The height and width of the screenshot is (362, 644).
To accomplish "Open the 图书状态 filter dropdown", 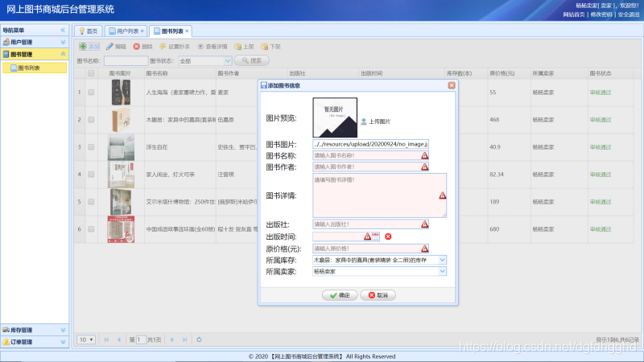I will (x=228, y=61).
